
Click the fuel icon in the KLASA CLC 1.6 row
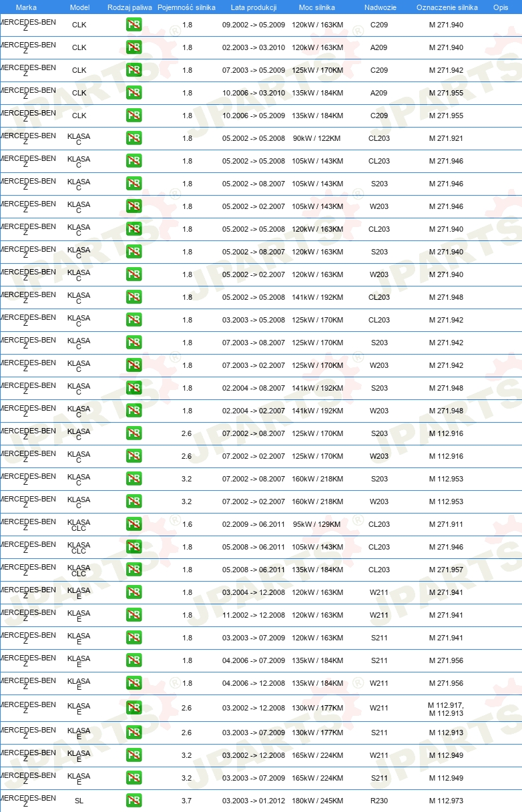point(134,524)
